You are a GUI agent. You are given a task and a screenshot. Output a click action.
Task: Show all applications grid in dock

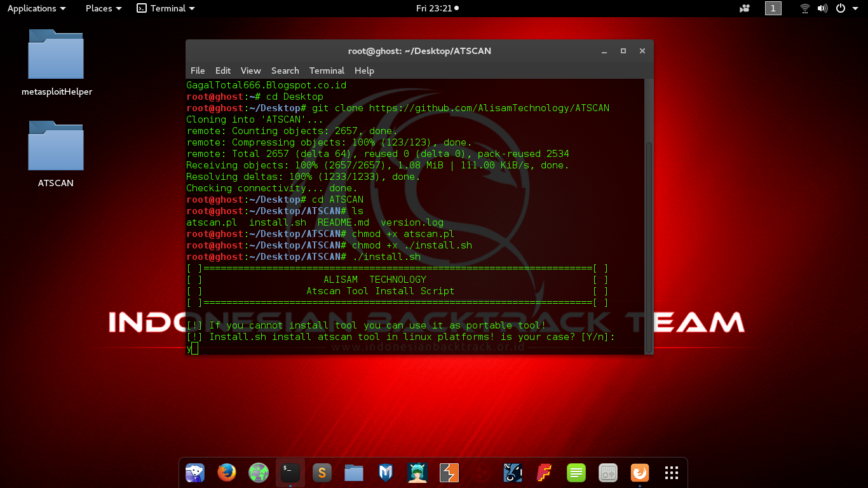coord(672,473)
